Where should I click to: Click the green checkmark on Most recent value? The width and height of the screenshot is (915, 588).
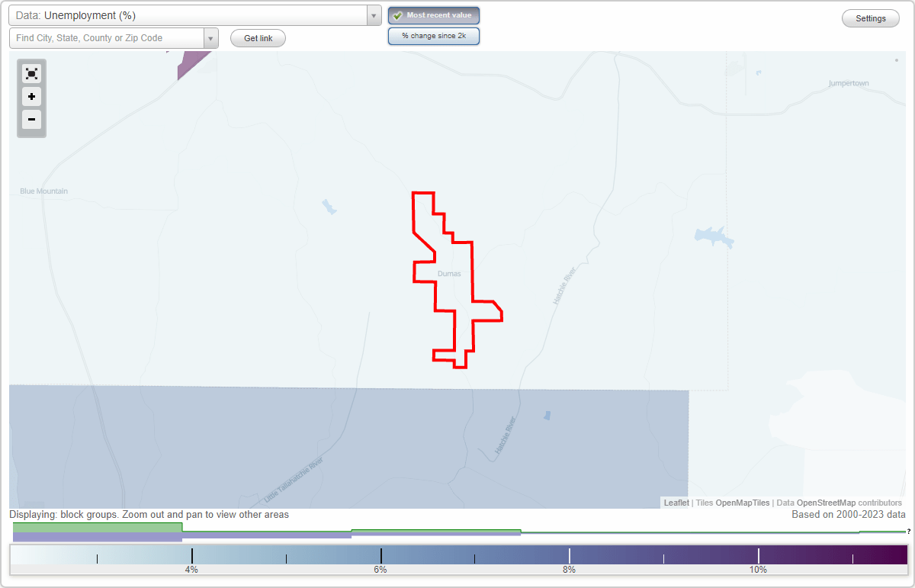397,15
